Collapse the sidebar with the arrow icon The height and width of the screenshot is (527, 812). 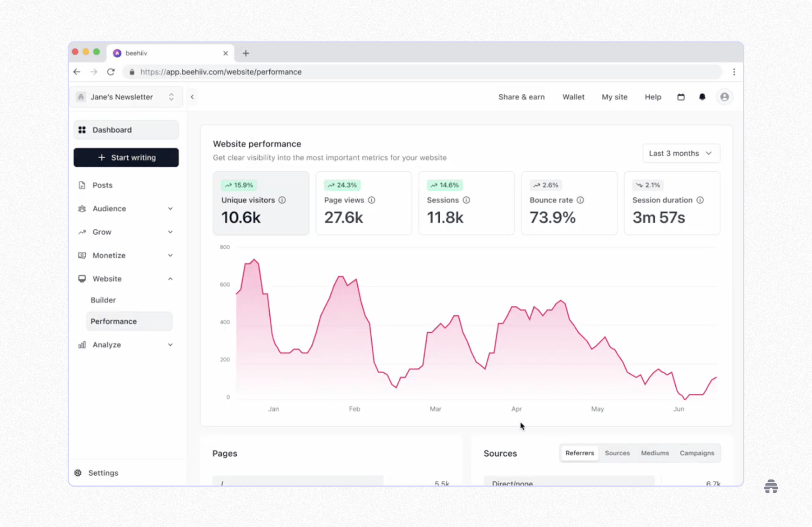click(x=192, y=97)
